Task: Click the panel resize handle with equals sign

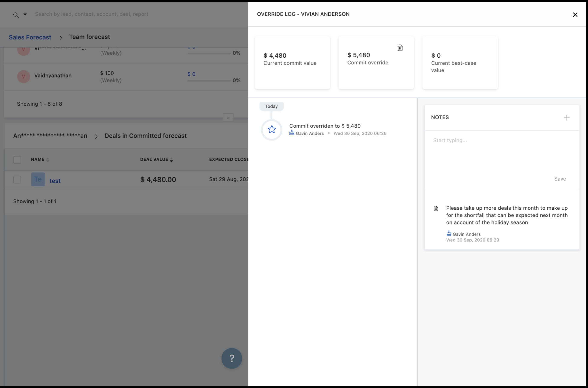Action: (228, 117)
